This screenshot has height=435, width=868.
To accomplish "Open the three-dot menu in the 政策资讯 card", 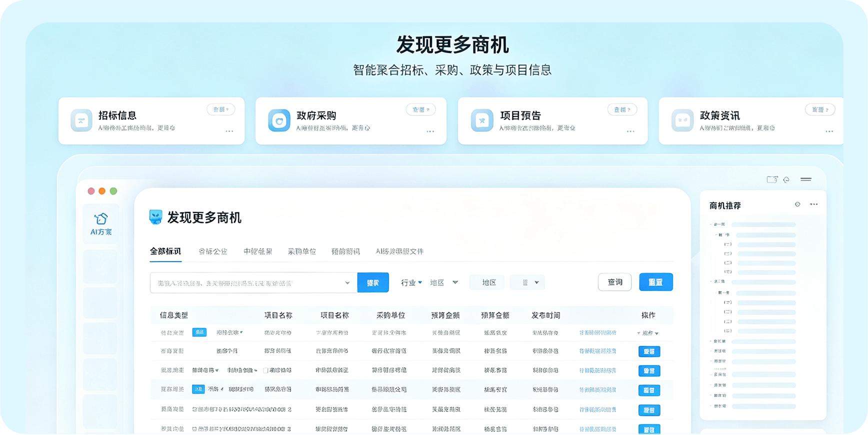I will tap(829, 131).
